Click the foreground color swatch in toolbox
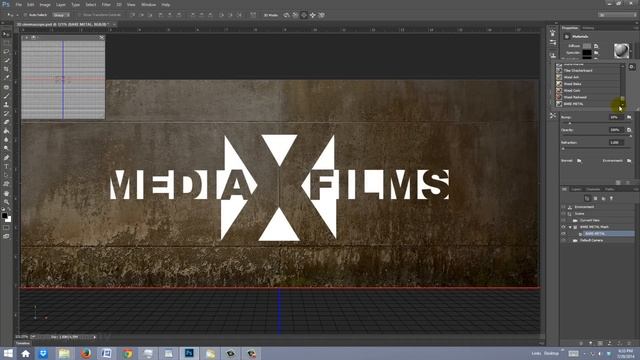Image resolution: width=640 pixels, height=360 pixels. 4,216
